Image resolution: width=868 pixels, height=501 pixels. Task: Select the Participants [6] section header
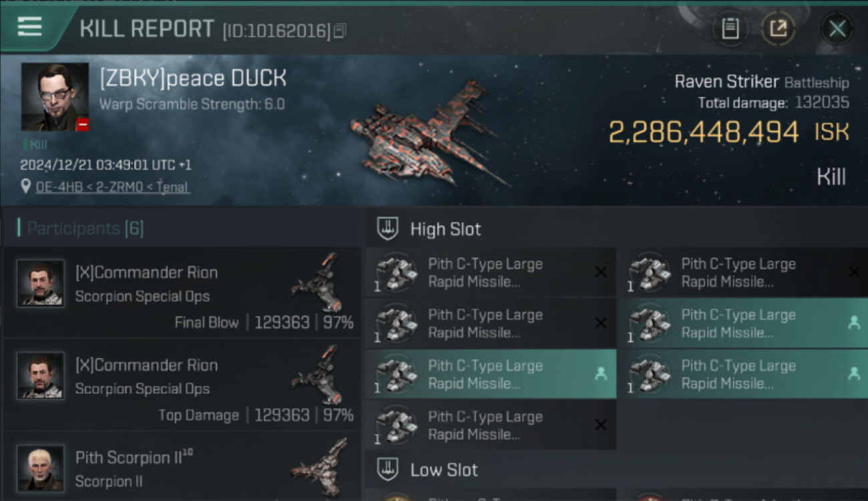pyautogui.click(x=85, y=228)
